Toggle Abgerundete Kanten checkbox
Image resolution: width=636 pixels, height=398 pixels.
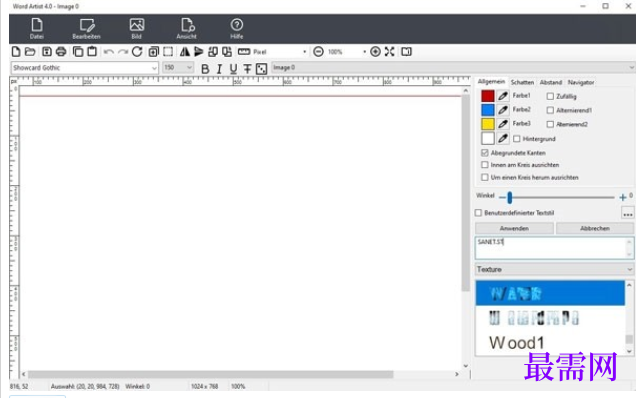[485, 153]
